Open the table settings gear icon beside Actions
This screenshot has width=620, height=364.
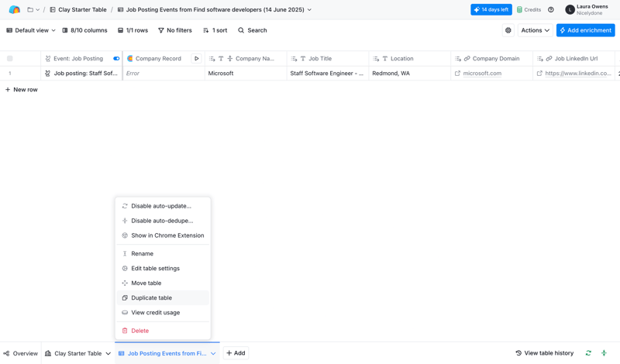point(508,30)
